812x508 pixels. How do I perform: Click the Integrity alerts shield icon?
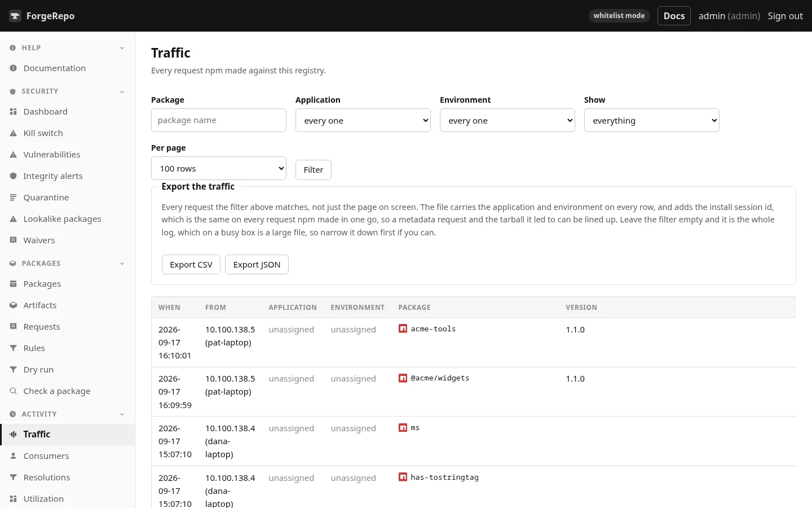click(x=13, y=176)
